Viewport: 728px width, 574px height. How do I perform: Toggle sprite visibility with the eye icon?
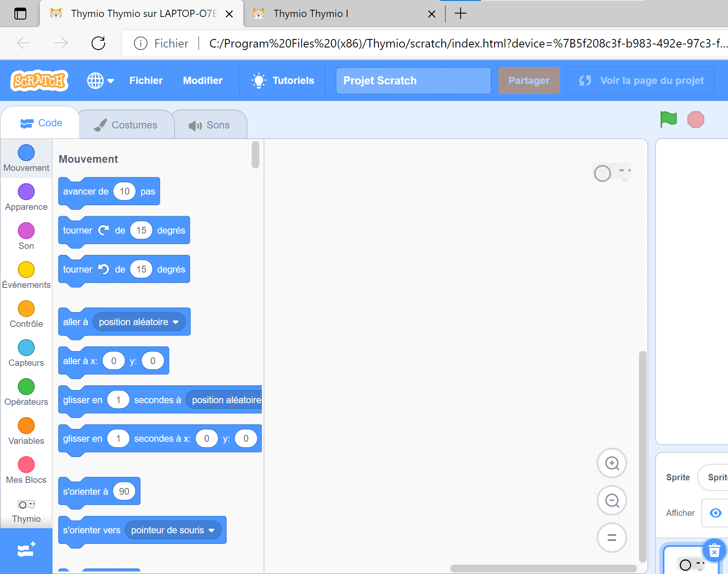click(716, 513)
